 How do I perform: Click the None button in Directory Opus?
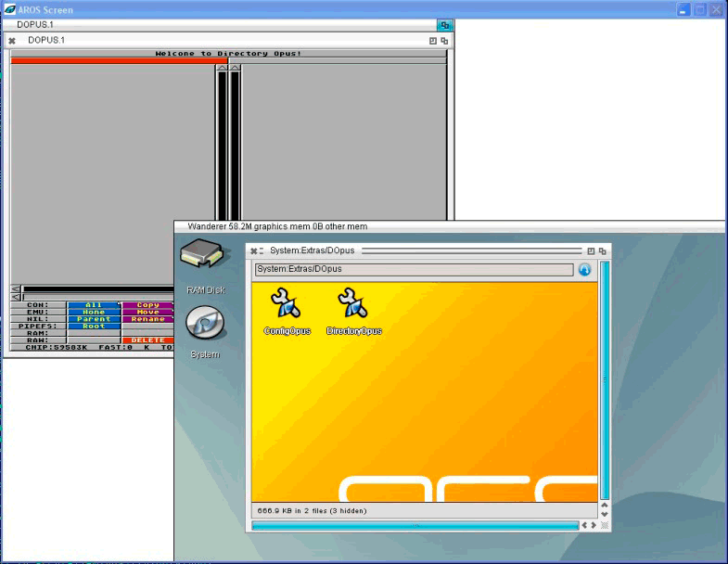[x=94, y=312]
